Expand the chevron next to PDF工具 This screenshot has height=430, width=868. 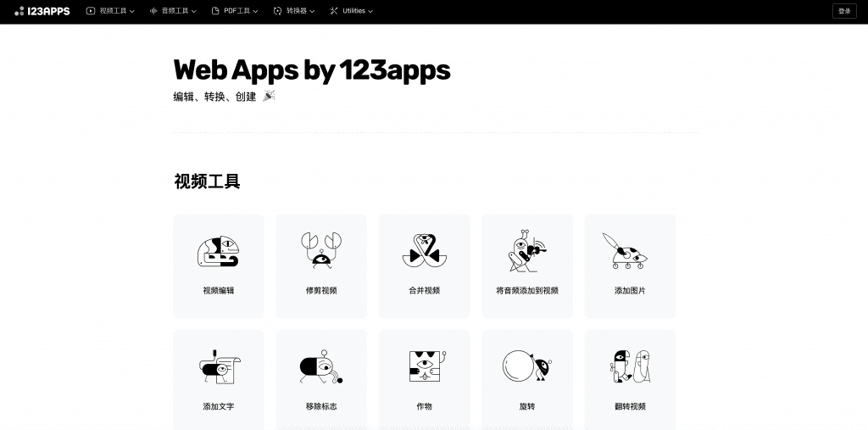click(255, 12)
